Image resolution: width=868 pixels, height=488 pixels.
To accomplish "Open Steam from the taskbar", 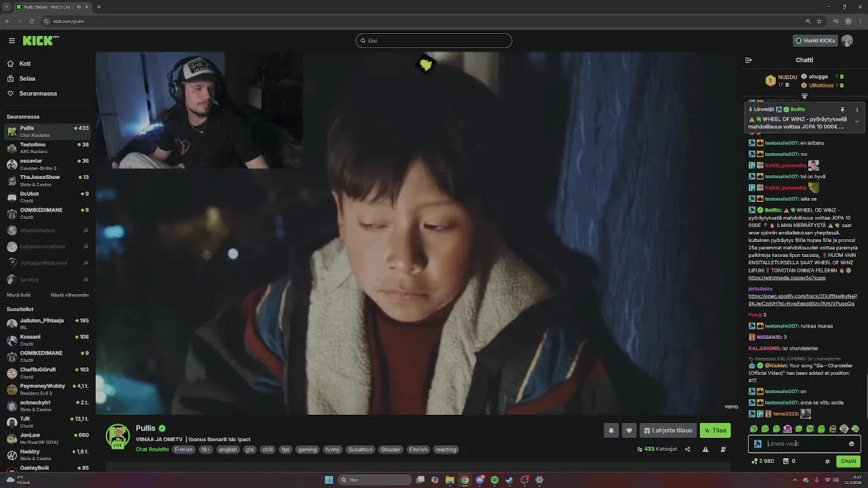I will pyautogui.click(x=509, y=480).
